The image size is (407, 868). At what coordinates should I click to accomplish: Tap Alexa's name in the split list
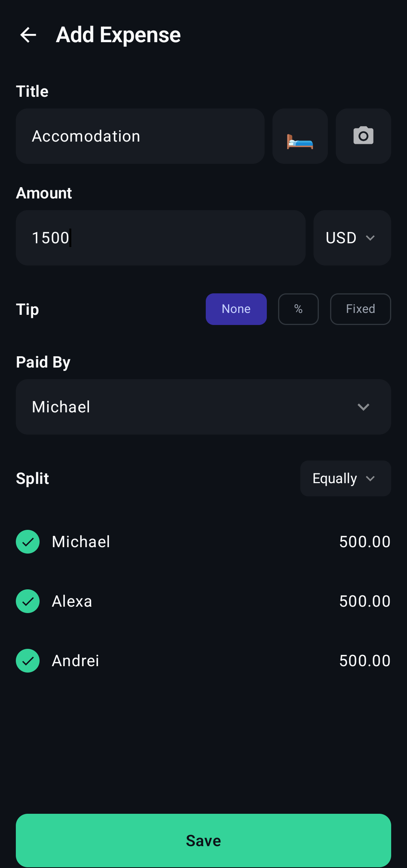coord(72,601)
